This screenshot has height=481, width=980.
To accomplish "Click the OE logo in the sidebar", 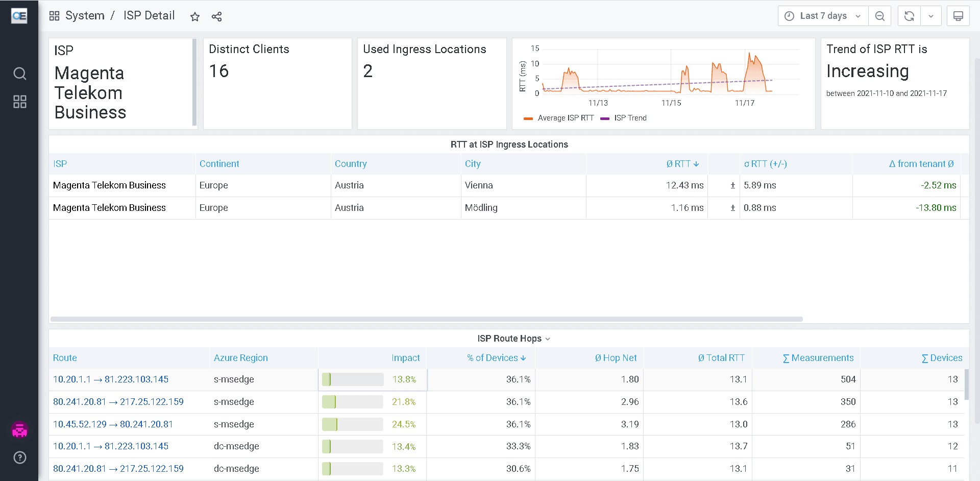I will 19,16.
